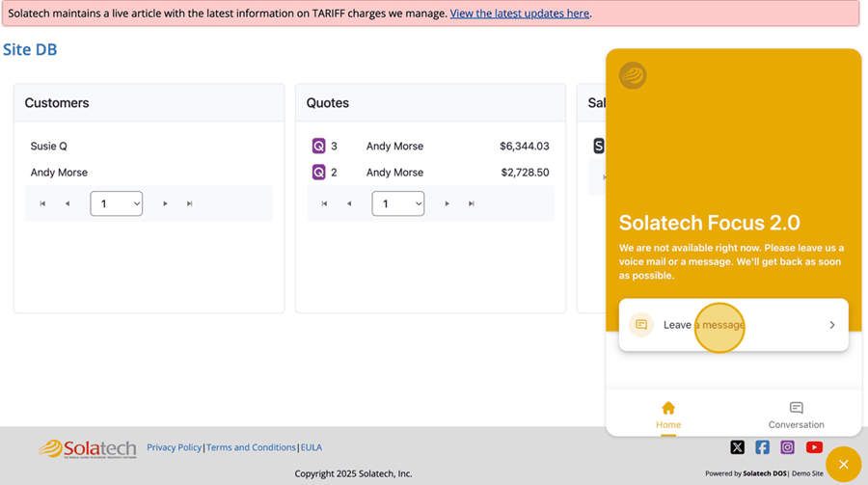The image size is (868, 485).
Task: Select customer Andy Morse in Customers
Action: tap(59, 173)
